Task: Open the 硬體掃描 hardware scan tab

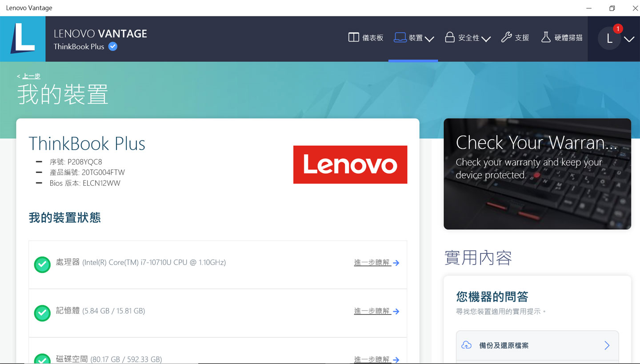Action: tap(562, 38)
